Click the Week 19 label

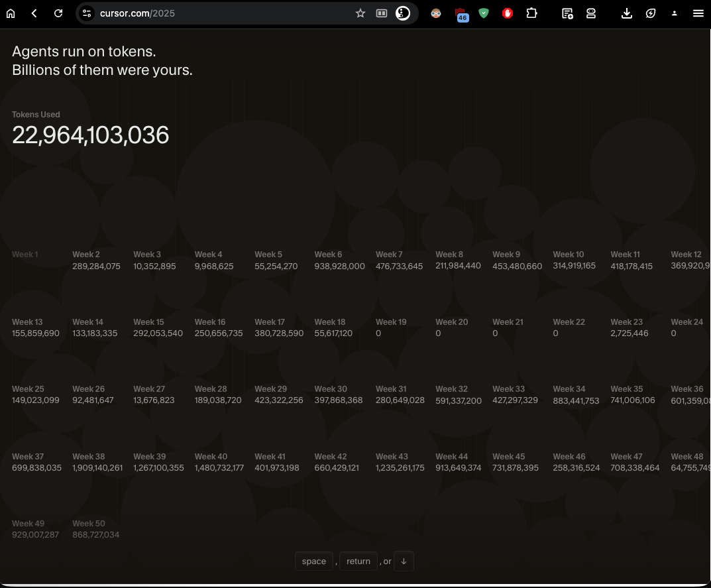(x=391, y=322)
